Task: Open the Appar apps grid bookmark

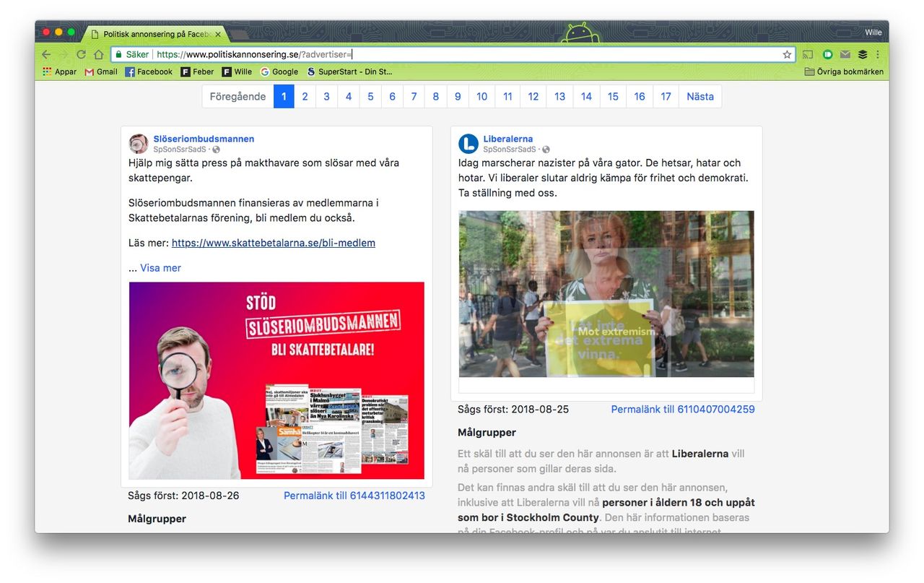Action: point(59,72)
